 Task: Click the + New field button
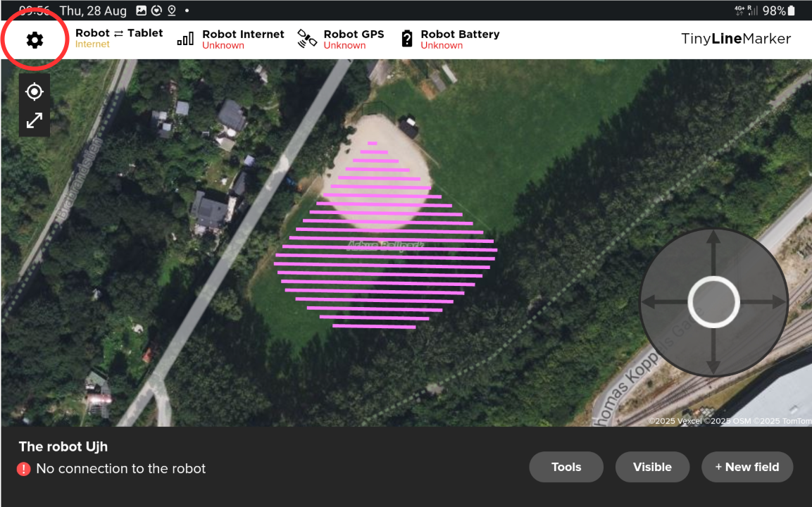click(747, 467)
